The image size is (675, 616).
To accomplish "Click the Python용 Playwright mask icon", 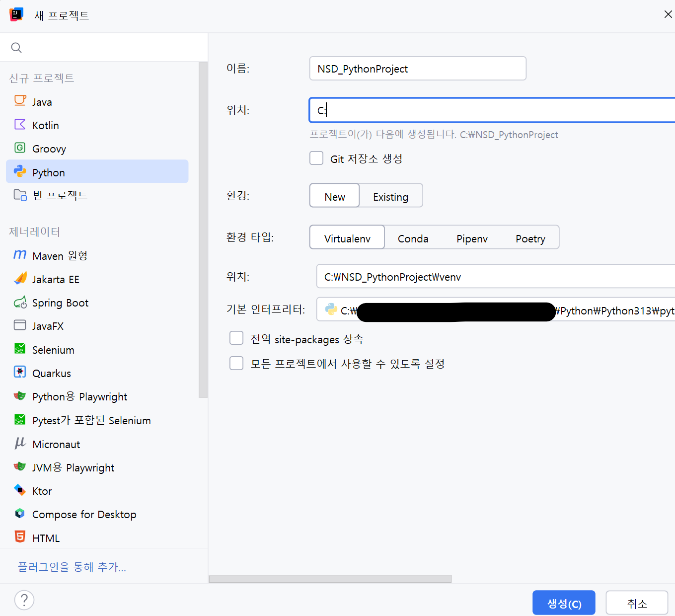I will [x=20, y=396].
